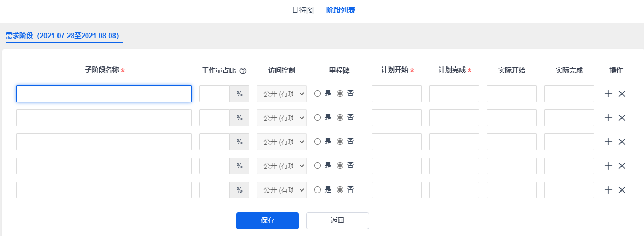Click the add-row plus icon in first row

[608, 94]
